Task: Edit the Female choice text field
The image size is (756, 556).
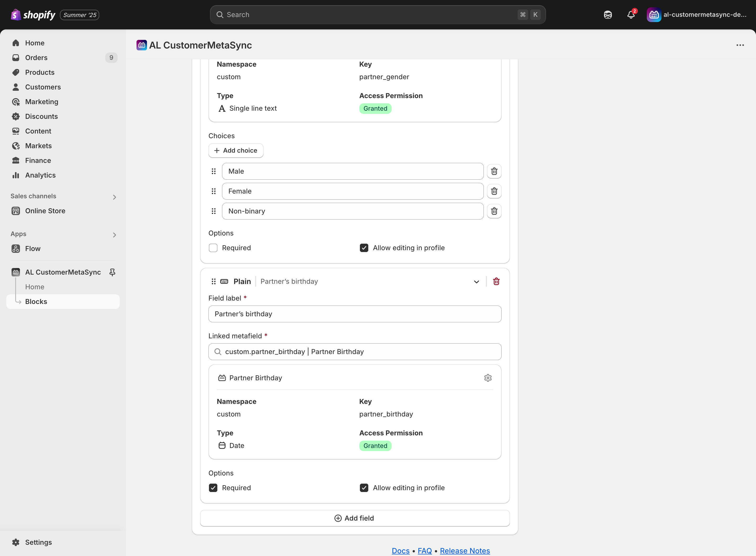Action: click(353, 191)
